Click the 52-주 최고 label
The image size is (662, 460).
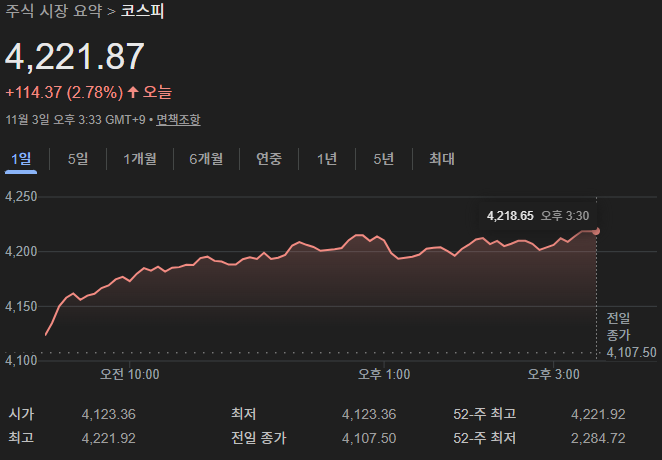coord(485,414)
